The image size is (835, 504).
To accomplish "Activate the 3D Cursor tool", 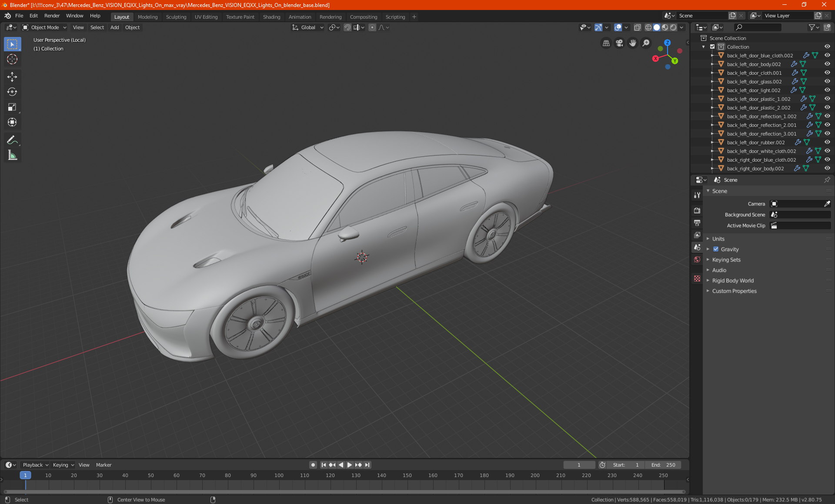I will 12,59.
